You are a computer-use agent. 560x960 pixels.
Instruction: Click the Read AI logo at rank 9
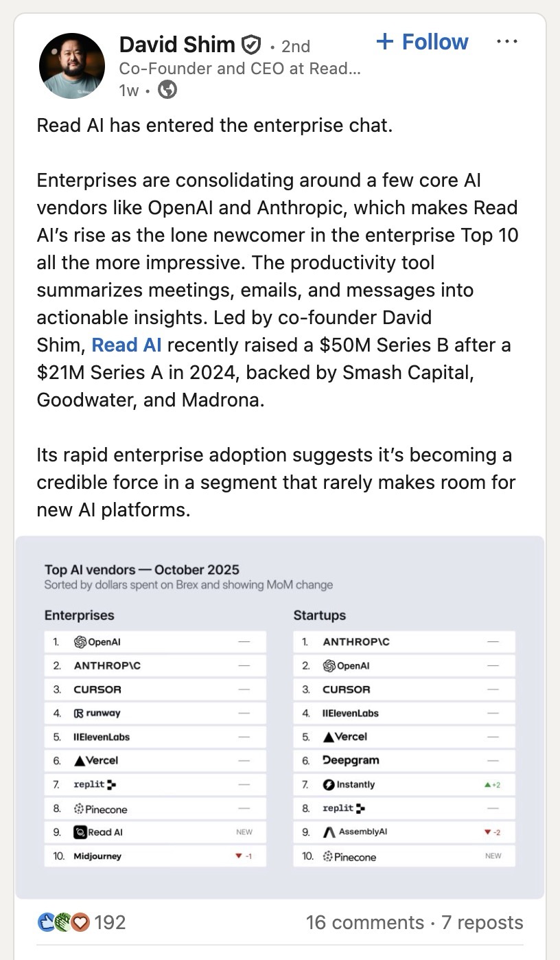click(x=80, y=832)
